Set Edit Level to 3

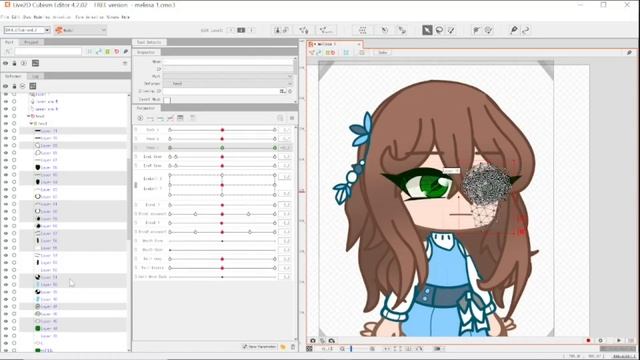251,30
